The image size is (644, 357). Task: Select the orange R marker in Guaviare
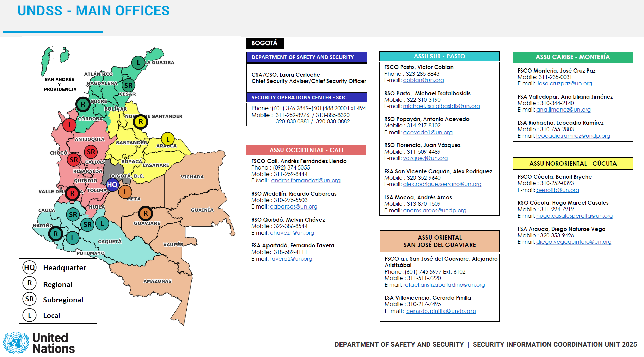146,213
